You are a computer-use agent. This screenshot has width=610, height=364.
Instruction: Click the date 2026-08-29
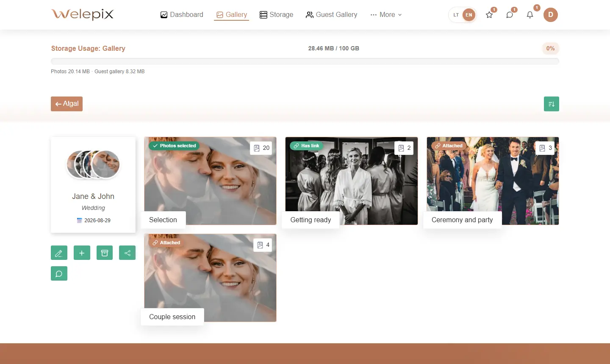pyautogui.click(x=97, y=221)
